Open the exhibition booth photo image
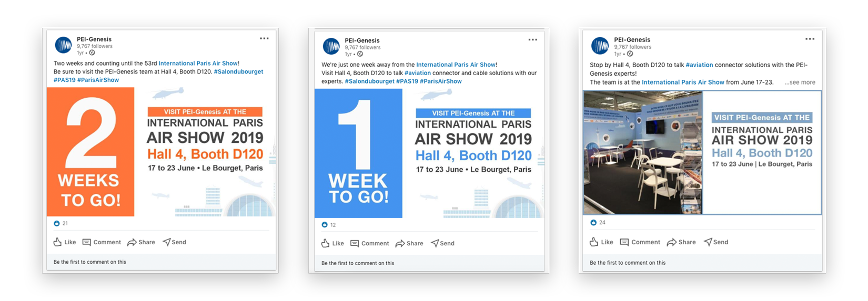 pyautogui.click(x=642, y=152)
